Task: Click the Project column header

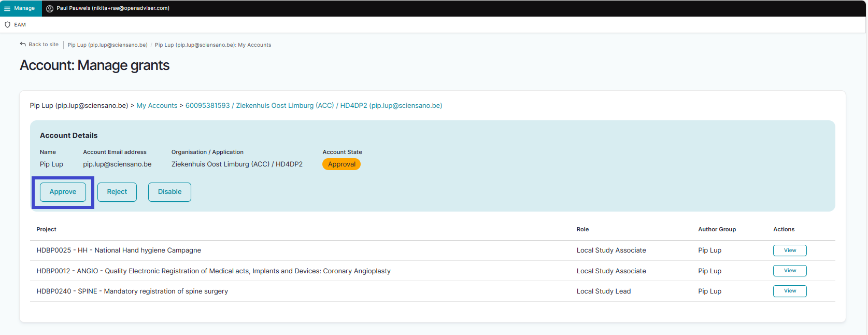Action: pos(46,229)
